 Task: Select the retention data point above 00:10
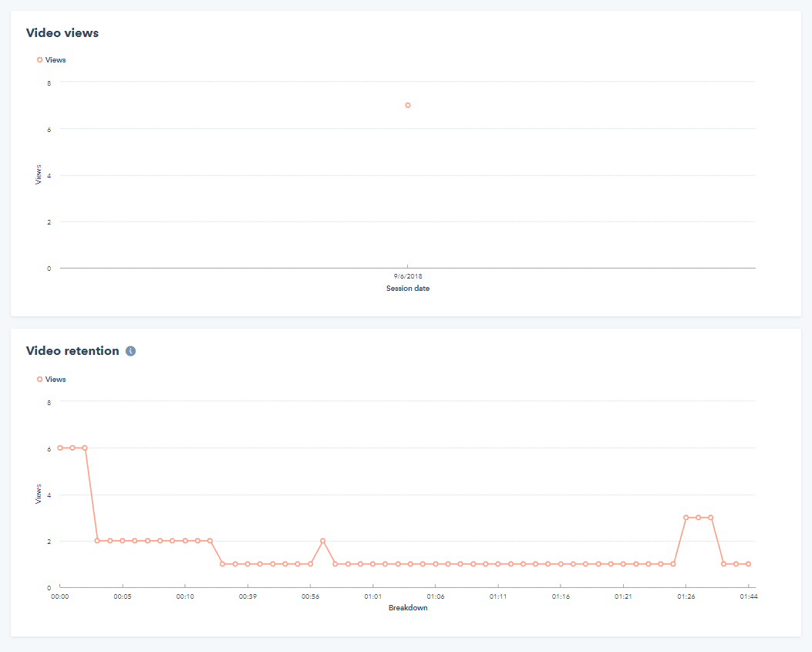pyautogui.click(x=185, y=541)
